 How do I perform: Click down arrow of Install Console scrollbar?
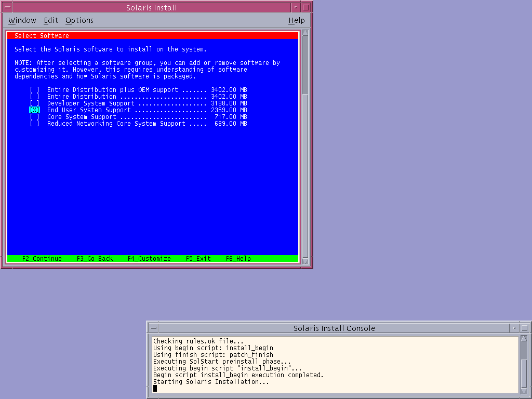[x=524, y=392]
